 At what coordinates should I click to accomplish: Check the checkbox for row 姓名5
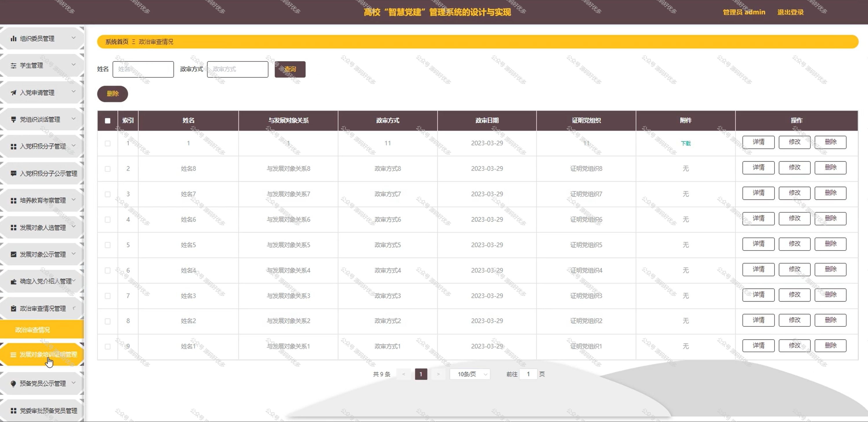click(x=107, y=245)
